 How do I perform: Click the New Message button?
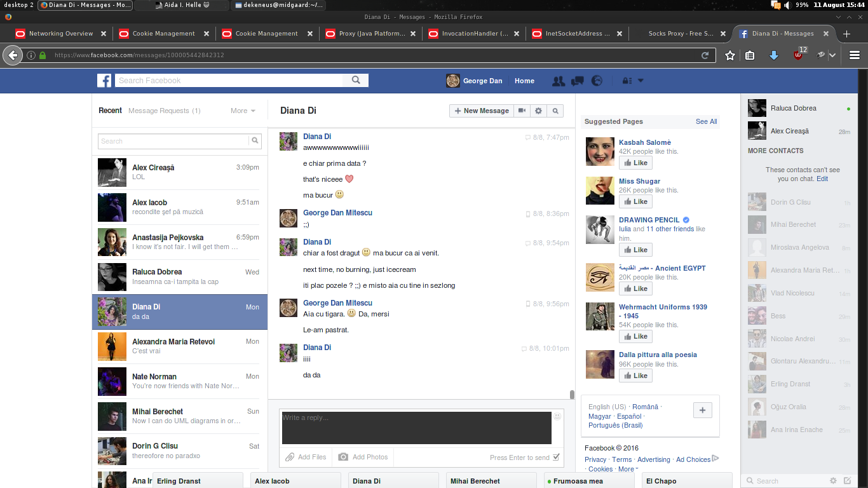coord(482,111)
